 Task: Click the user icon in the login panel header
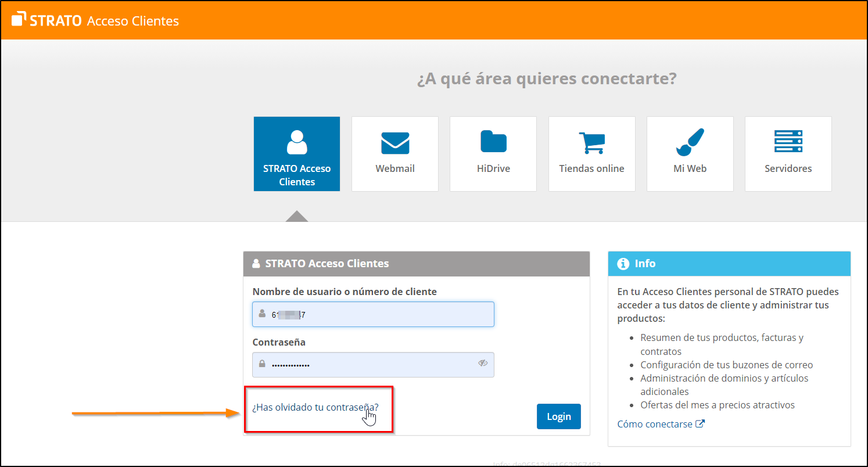tap(256, 264)
